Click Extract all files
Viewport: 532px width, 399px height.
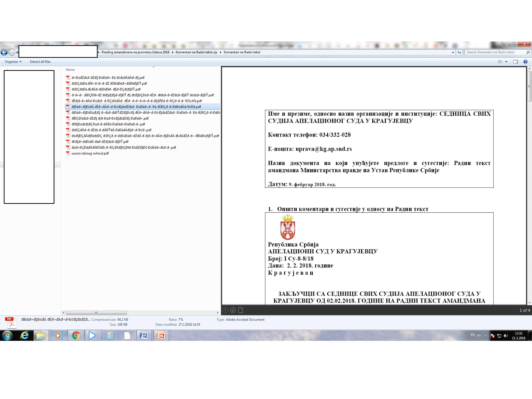40,62
